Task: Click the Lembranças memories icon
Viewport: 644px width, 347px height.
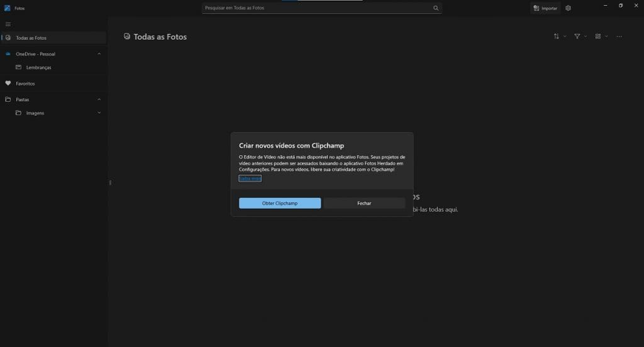Action: (18, 67)
